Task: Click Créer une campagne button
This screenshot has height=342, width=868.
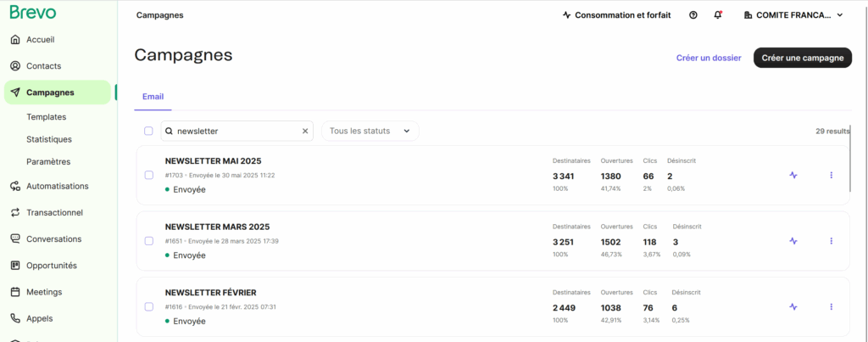Action: [x=803, y=58]
